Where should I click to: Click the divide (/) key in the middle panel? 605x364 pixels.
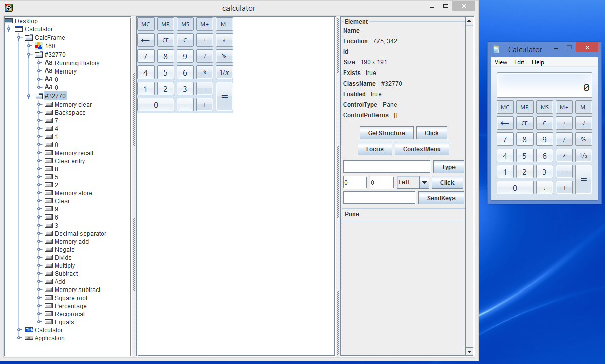[x=204, y=56]
